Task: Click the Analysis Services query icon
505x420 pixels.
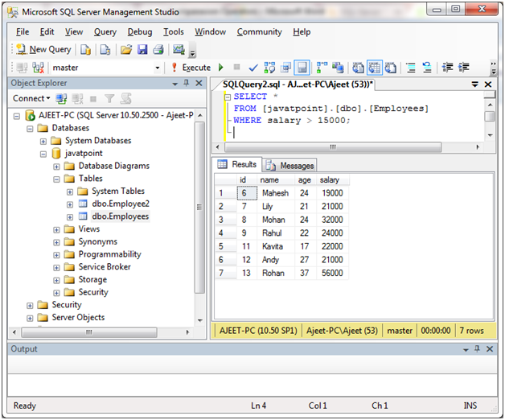Action: tap(105, 49)
